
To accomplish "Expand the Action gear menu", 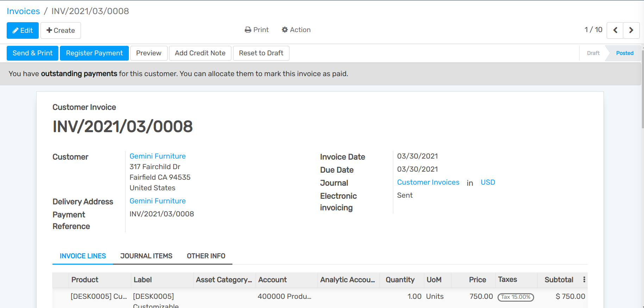I will pos(296,30).
